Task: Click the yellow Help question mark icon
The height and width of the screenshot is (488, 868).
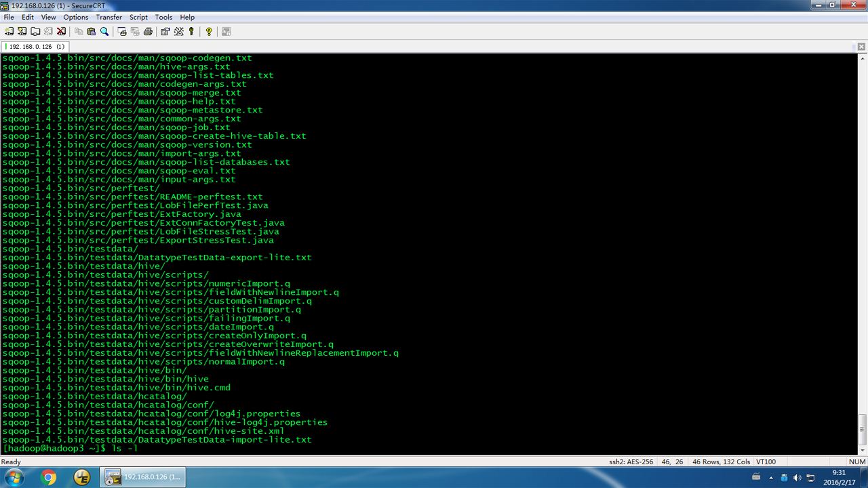Action: [209, 31]
